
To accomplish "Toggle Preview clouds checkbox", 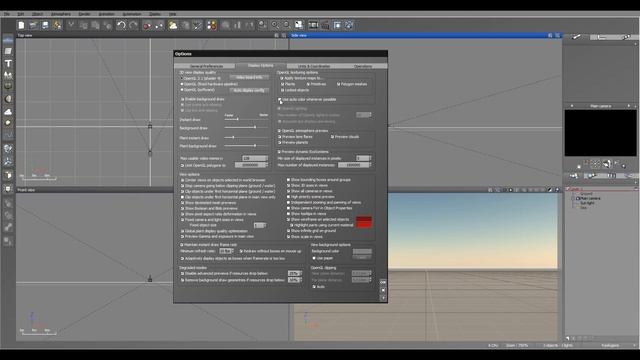I will pyautogui.click(x=332, y=137).
